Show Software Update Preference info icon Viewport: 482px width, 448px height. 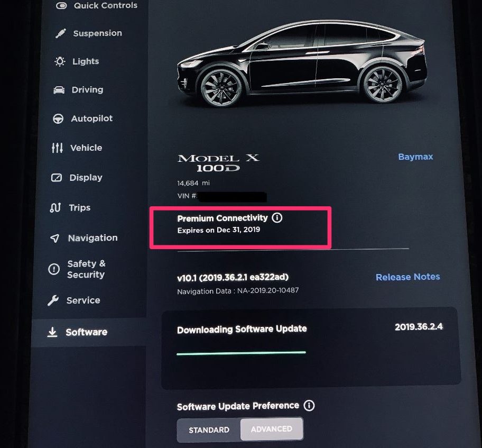[309, 405]
